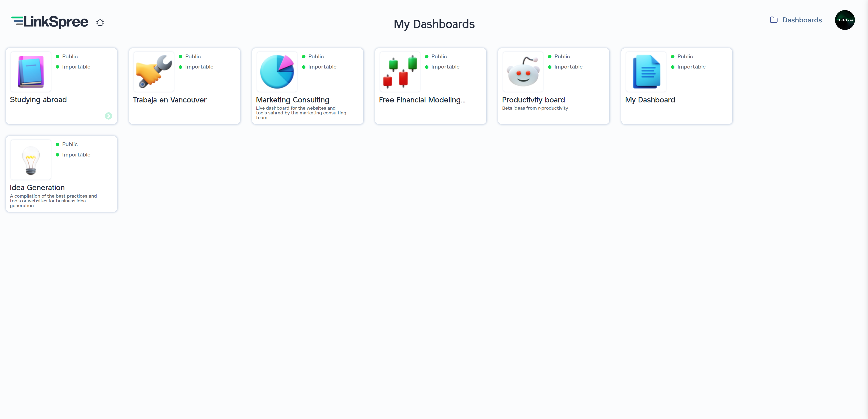Click the My Dashboards page heading
This screenshot has height=419, width=868.
(434, 24)
